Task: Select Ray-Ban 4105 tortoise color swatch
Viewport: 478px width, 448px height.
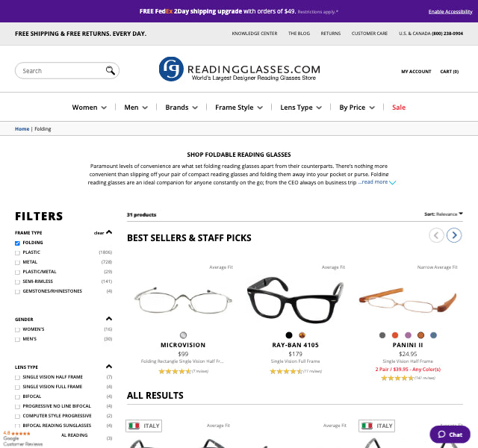Action: [302, 335]
